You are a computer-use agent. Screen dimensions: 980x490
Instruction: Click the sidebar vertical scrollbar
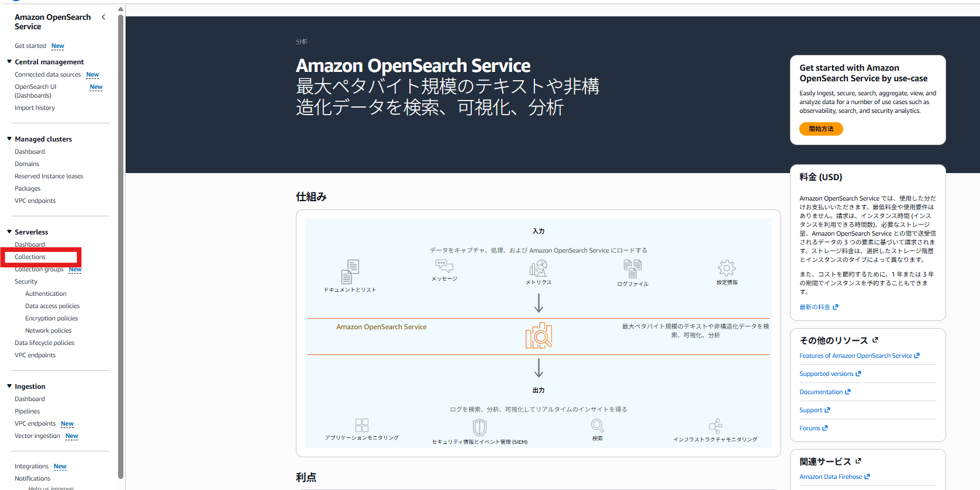pos(120,246)
